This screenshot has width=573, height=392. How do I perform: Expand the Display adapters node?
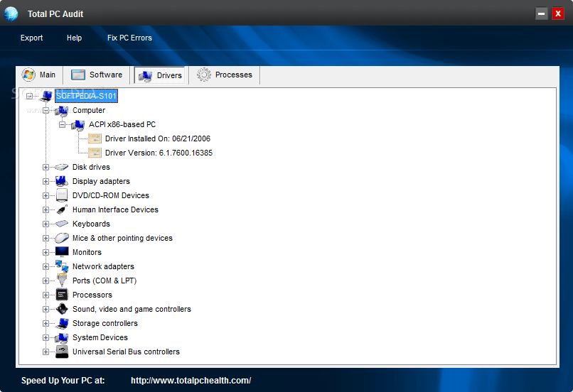click(x=45, y=181)
